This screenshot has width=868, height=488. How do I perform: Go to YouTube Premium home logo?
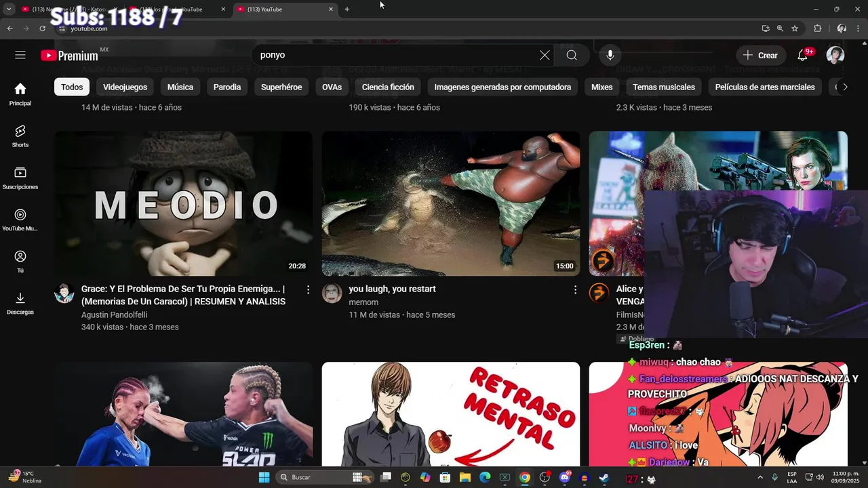69,56
